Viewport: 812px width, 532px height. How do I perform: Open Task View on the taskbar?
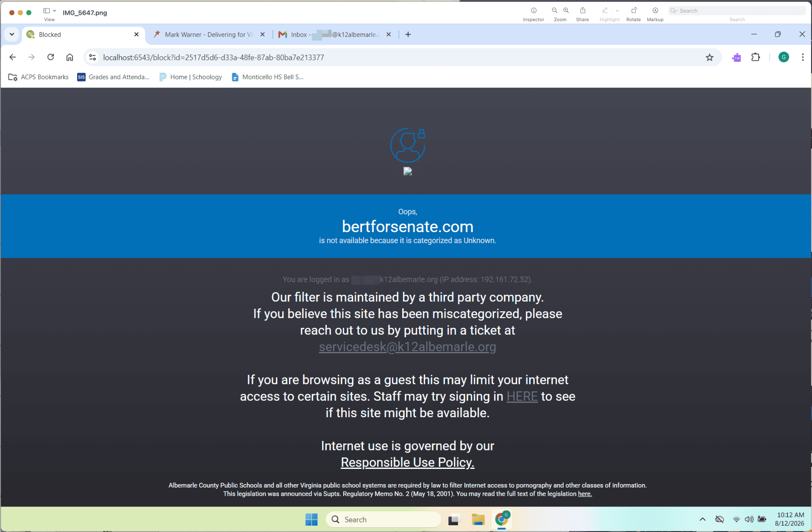(455, 520)
